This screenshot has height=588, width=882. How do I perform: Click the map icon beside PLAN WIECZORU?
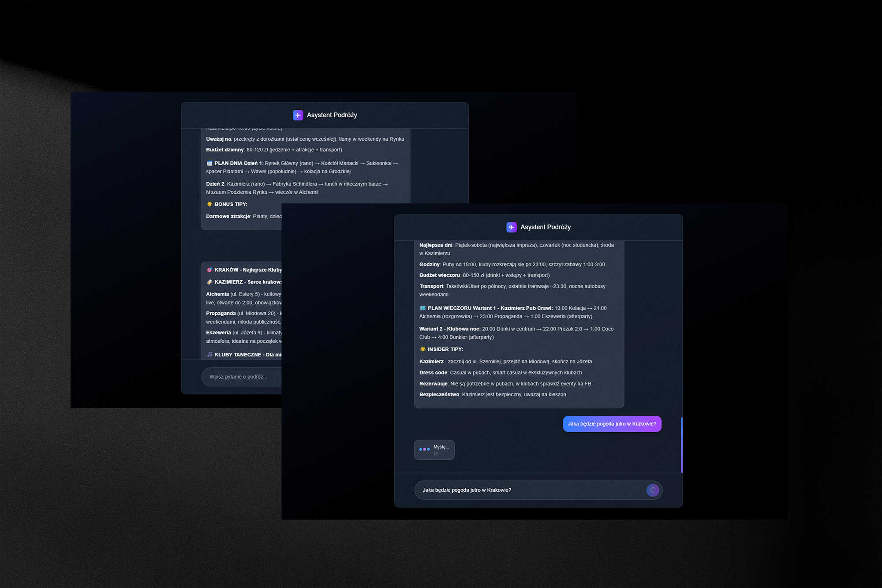click(423, 308)
